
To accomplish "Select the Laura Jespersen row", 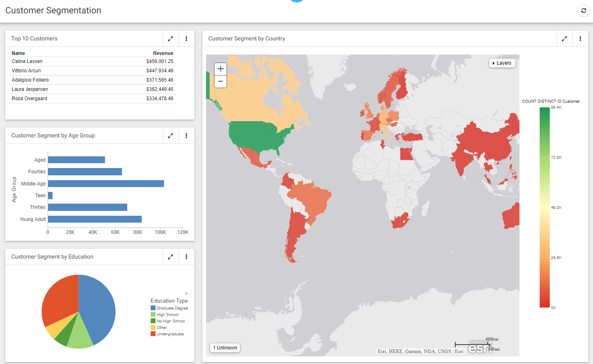I will pyautogui.click(x=93, y=89).
